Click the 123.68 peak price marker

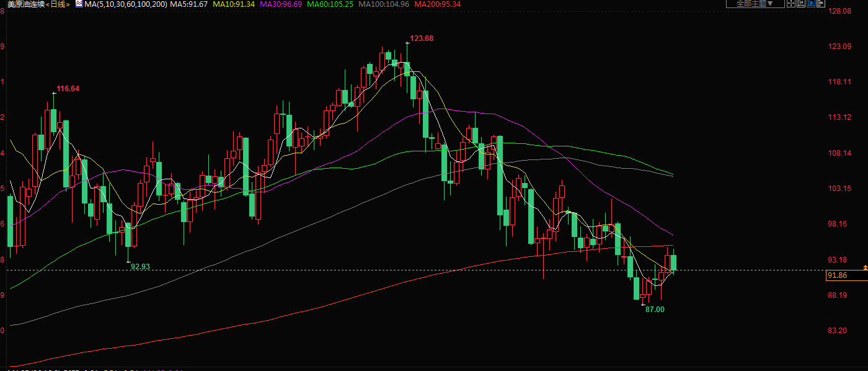(421, 38)
